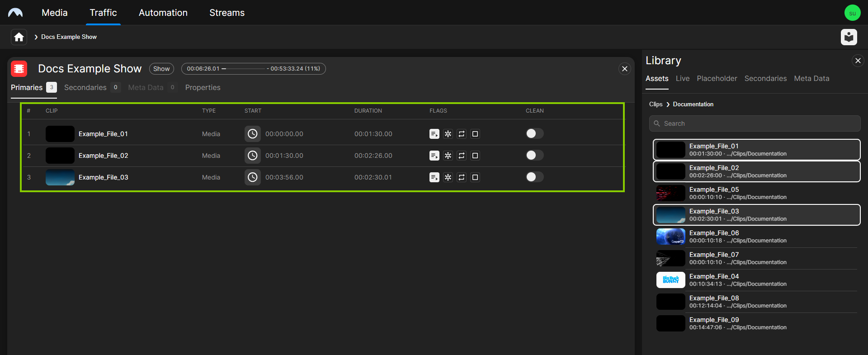
Task: Switch to the Automation menu
Action: click(x=163, y=13)
